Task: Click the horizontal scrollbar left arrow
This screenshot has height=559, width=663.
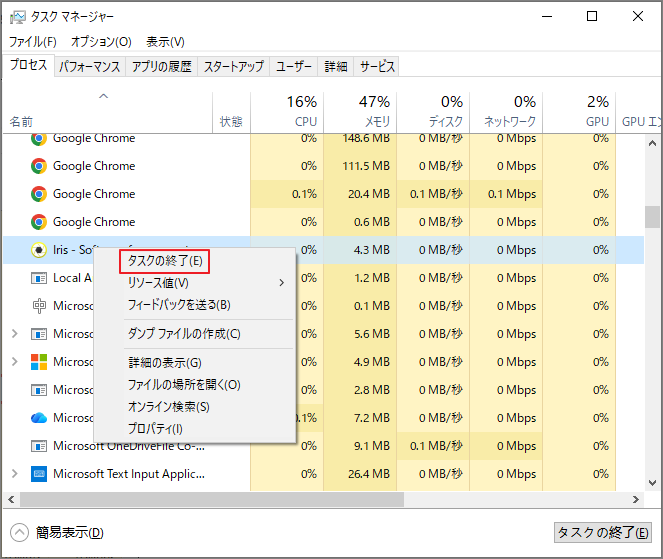Action: coord(11,499)
